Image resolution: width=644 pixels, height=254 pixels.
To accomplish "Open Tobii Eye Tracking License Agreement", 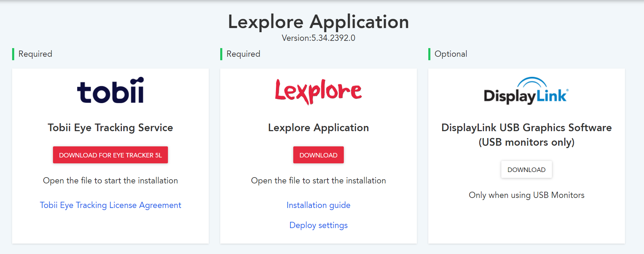I will click(110, 205).
